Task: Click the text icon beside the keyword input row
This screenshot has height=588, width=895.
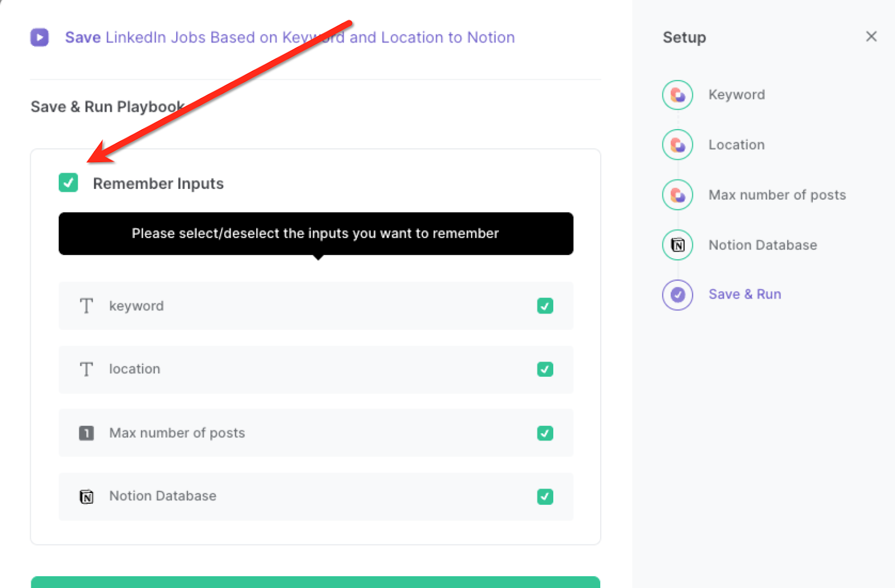Action: [x=86, y=306]
